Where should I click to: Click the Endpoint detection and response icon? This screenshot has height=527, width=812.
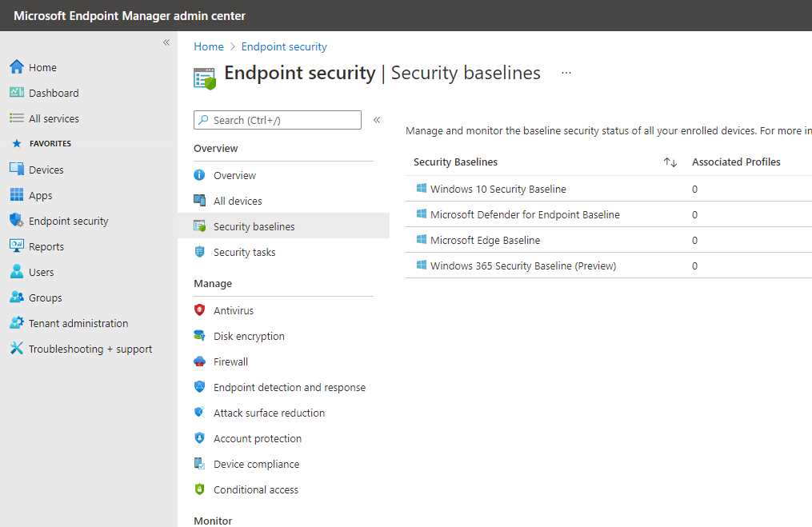199,387
